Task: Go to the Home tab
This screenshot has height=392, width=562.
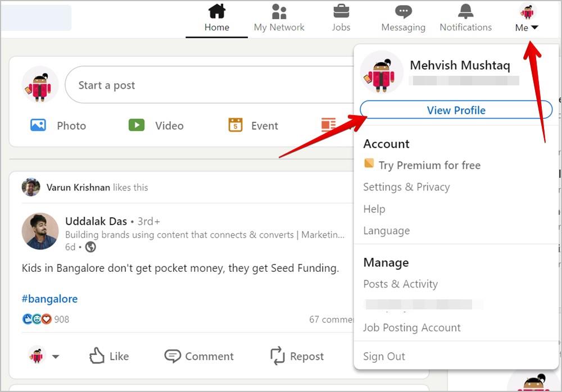Action: pyautogui.click(x=216, y=19)
